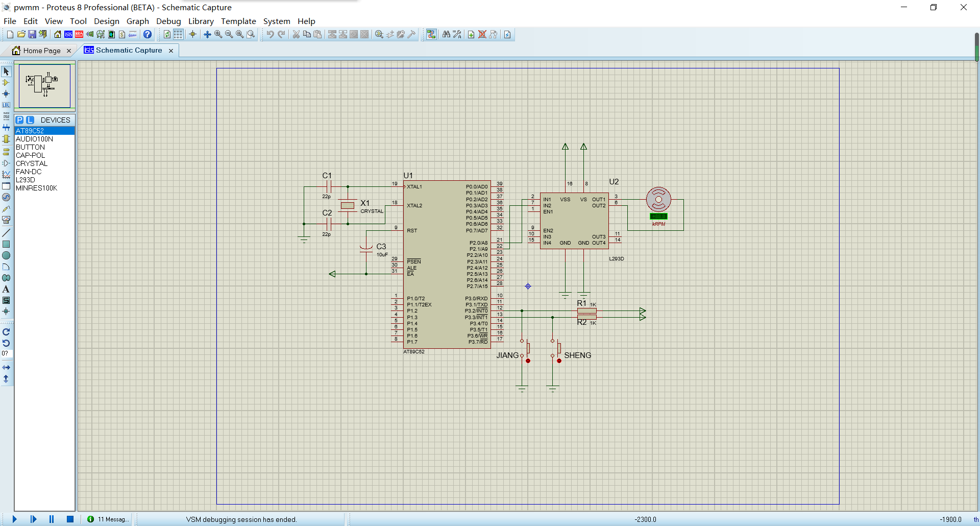
Task: Select the 2D text tool
Action: (6, 290)
